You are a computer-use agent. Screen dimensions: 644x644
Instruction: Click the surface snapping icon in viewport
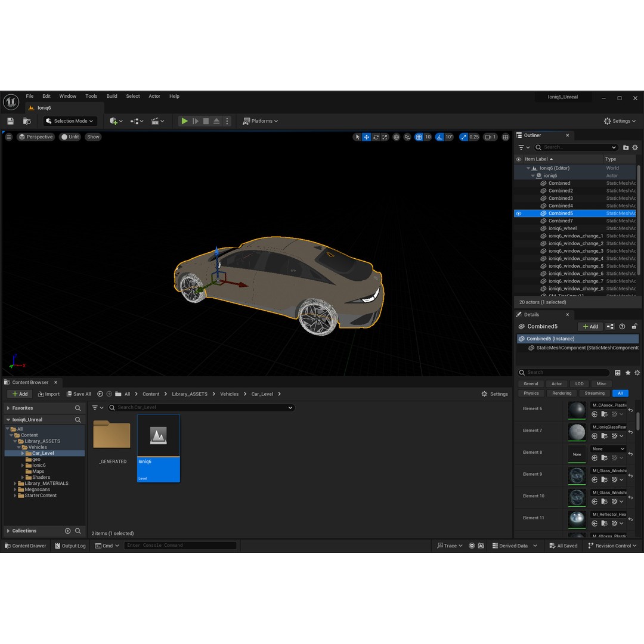tap(407, 137)
